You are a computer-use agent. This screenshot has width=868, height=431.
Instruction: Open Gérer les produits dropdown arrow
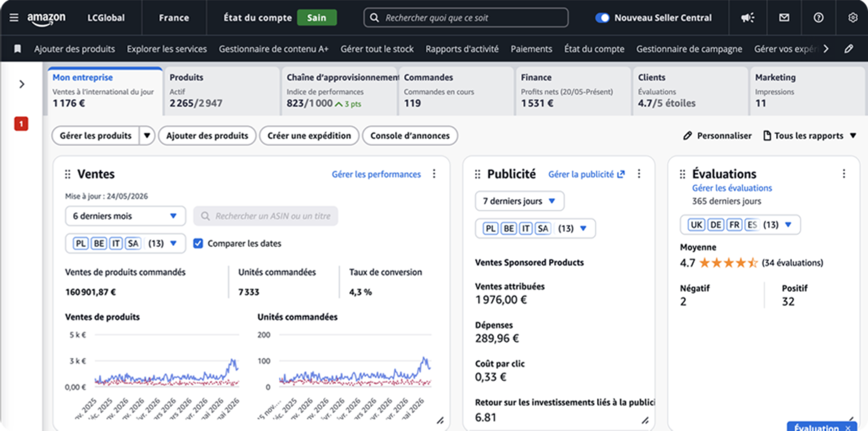[147, 136]
